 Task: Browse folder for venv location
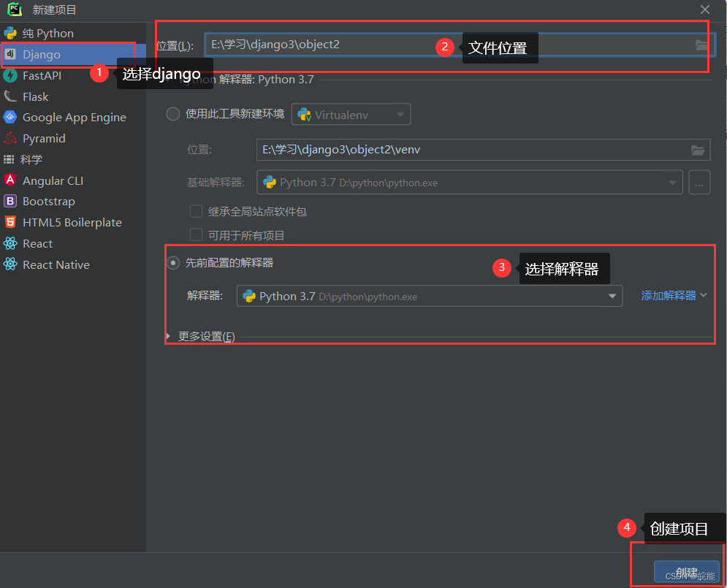(698, 150)
